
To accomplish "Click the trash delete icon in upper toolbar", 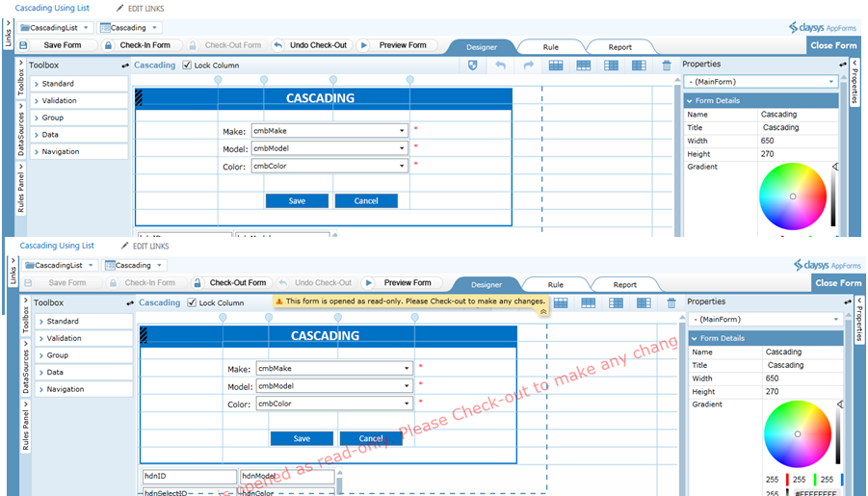I will (x=667, y=65).
